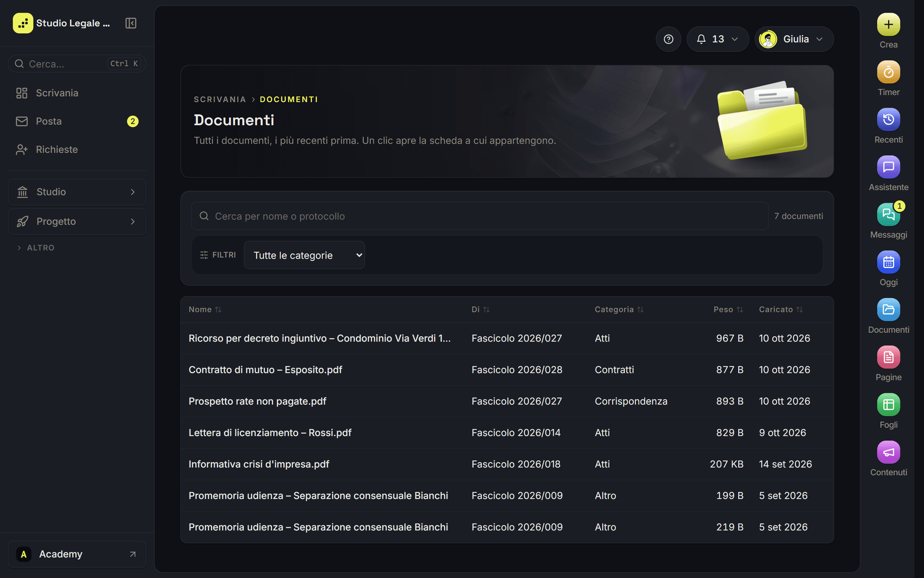924x578 pixels.
Task: Collapse the sidebar with the panel icon
Action: [131, 23]
